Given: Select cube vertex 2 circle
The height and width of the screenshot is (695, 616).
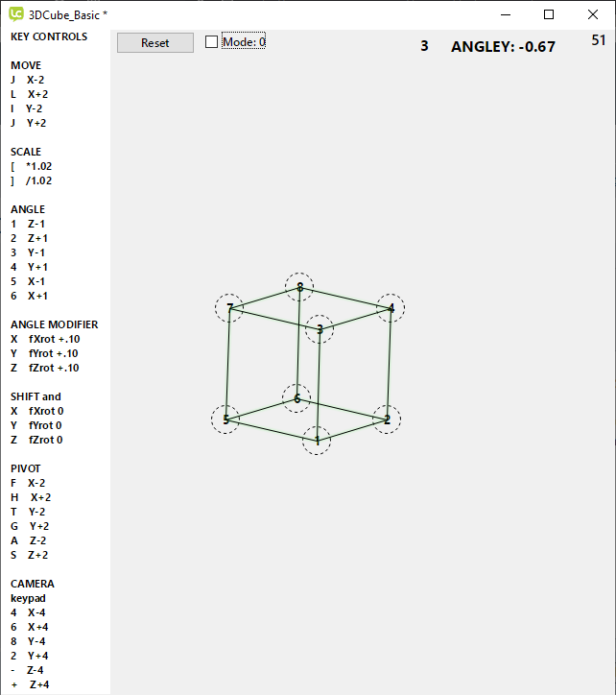Looking at the screenshot, I should [x=387, y=419].
